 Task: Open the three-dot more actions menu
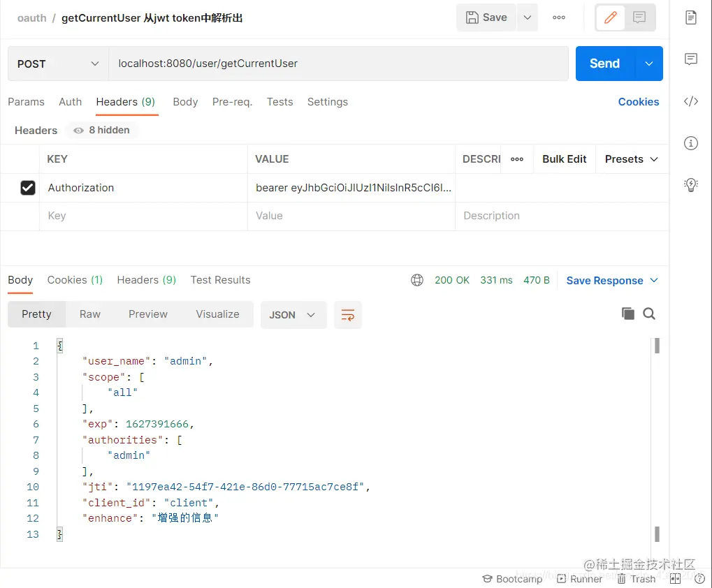pos(559,17)
